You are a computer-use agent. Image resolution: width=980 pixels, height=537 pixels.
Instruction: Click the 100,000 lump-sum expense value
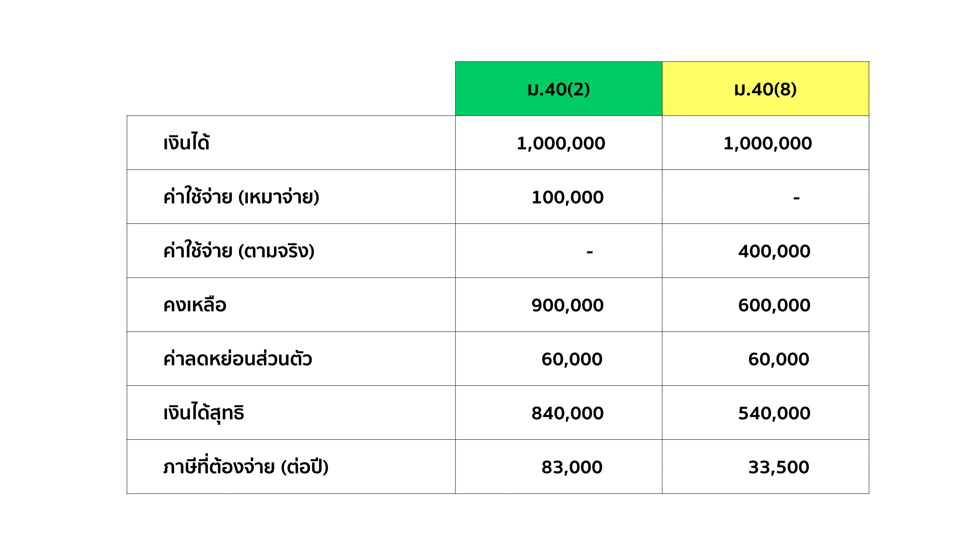(x=567, y=197)
